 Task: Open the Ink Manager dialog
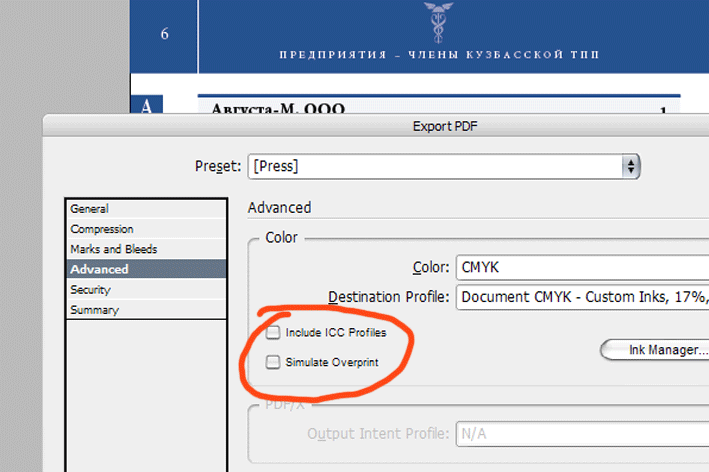tap(655, 349)
